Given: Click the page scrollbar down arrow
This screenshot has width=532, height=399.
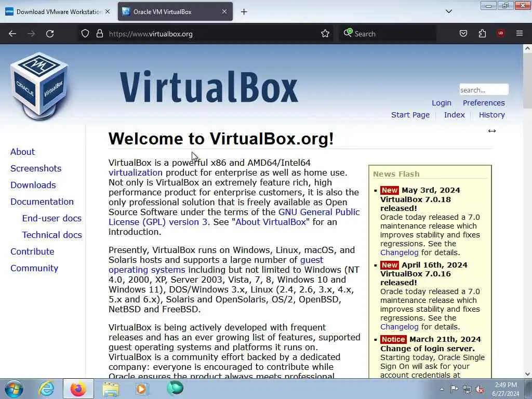Looking at the screenshot, I should click(x=527, y=374).
